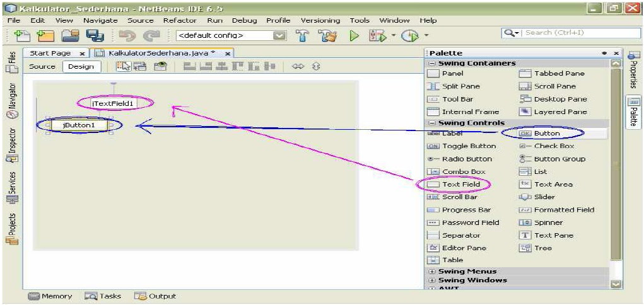Click the change vertical resizability icon

pyautogui.click(x=316, y=67)
